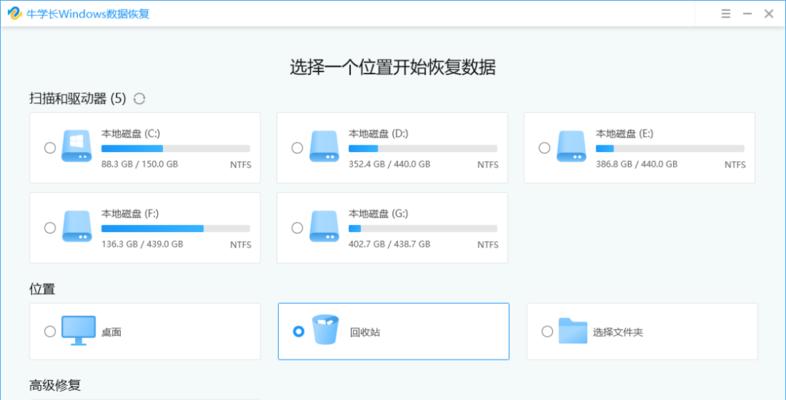Click the 位置 section heading
Screen dimensions: 786x400
[42, 289]
